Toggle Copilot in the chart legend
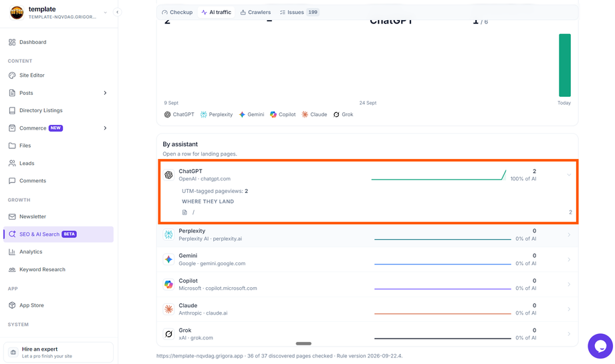Viewport: 615px width, 364px height. (x=283, y=114)
